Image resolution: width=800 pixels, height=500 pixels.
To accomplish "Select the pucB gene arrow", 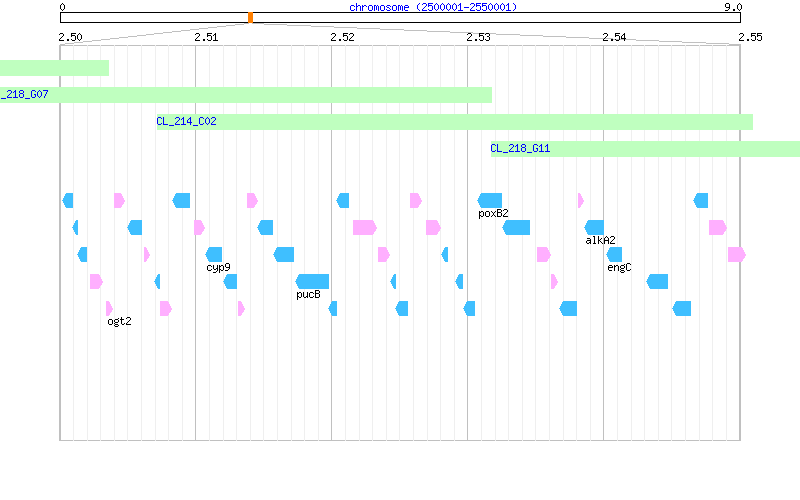I will (312, 282).
